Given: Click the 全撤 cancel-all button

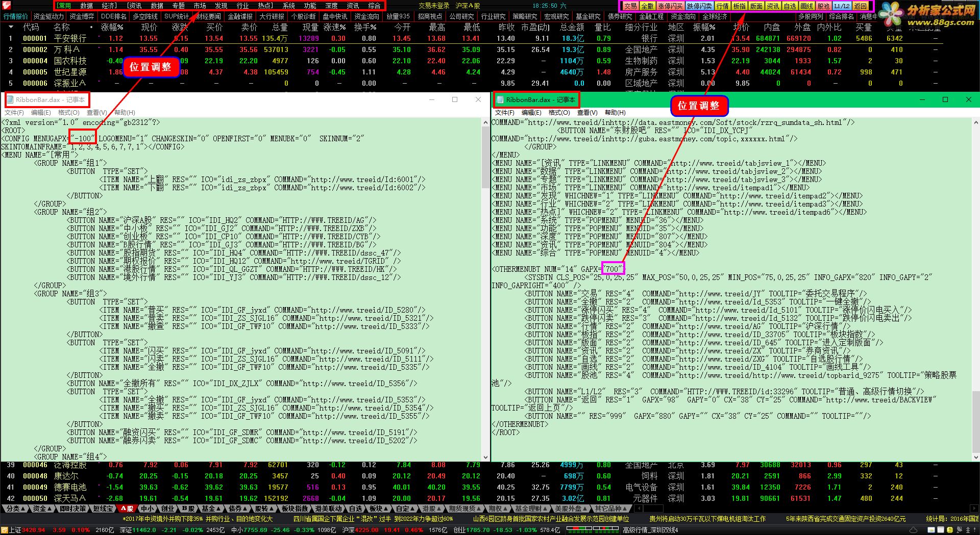Looking at the screenshot, I should (647, 6).
